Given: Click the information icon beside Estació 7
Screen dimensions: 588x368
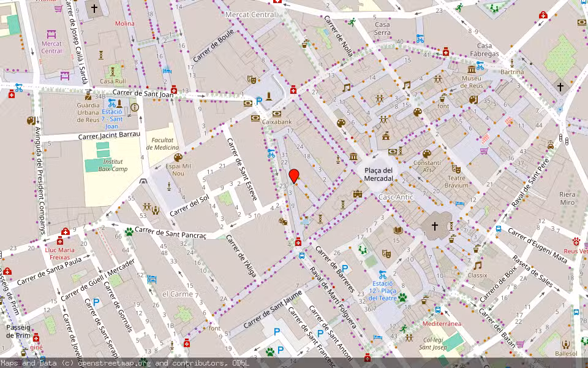Looking at the screenshot, I should click(135, 107).
